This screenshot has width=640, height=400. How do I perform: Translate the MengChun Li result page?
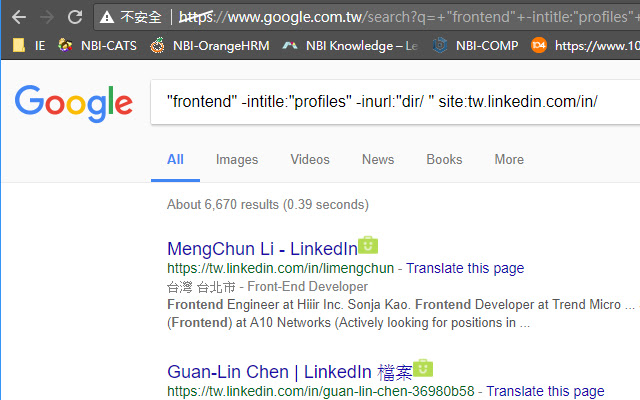[465, 268]
